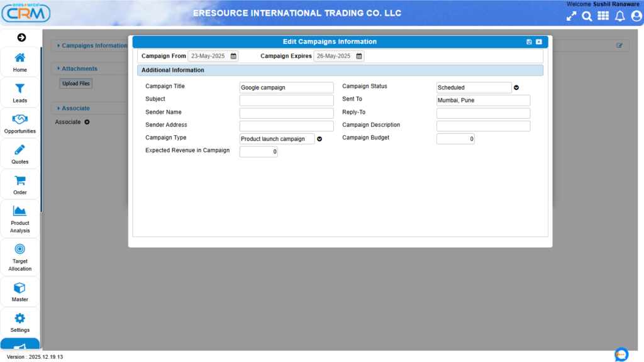Navigate to Settings in sidebar
This screenshot has height=362, width=644.
click(20, 323)
